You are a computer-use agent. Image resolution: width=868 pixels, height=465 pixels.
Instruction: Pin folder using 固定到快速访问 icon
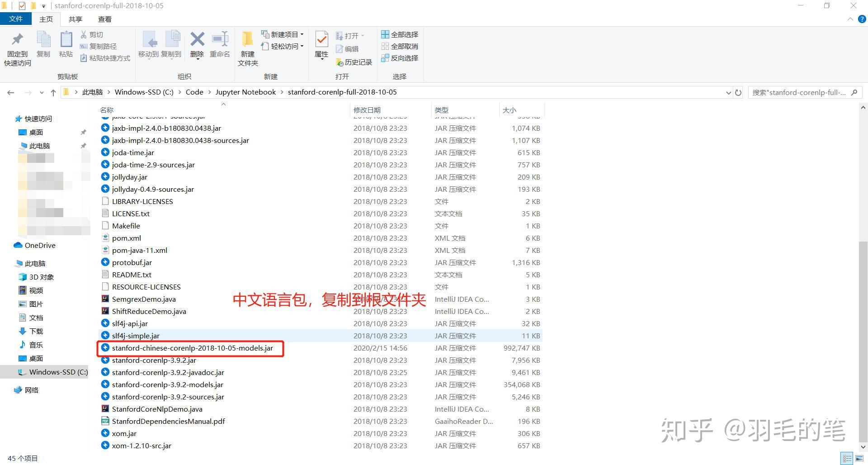pyautogui.click(x=17, y=47)
